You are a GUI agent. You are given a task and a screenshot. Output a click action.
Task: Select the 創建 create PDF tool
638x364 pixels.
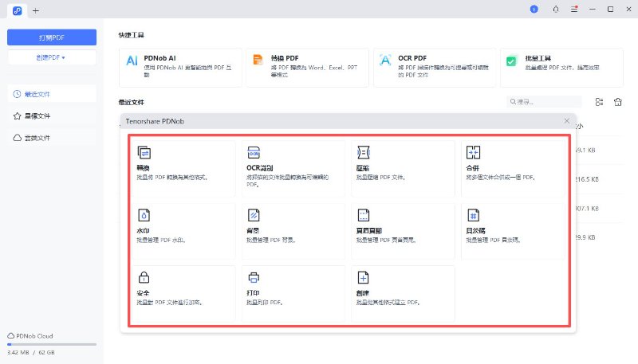402,293
